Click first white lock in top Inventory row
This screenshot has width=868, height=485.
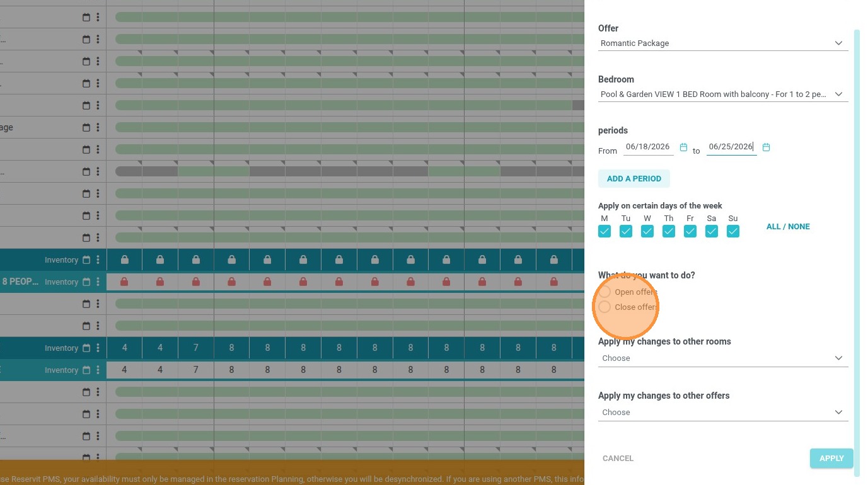124,260
